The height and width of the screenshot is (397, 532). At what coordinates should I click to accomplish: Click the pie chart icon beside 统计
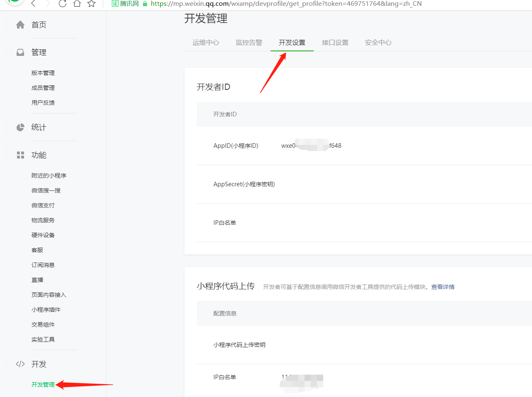coord(20,128)
